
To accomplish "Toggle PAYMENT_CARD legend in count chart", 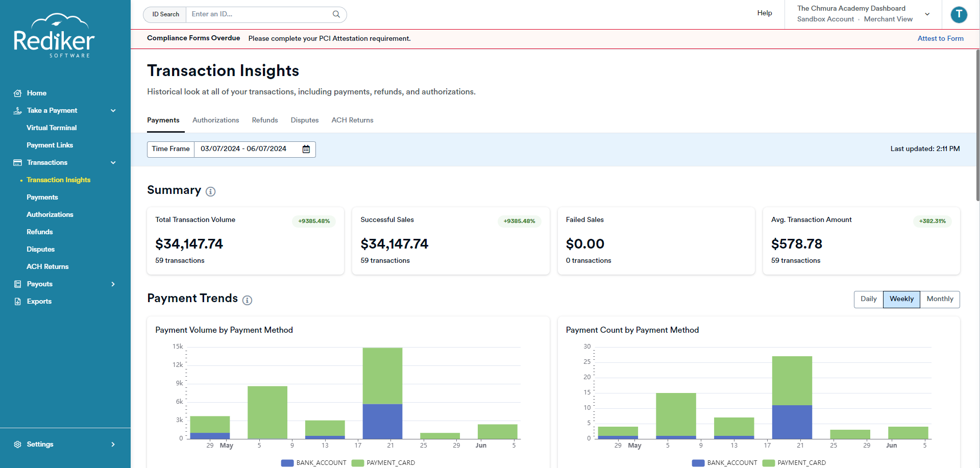I will click(x=794, y=463).
